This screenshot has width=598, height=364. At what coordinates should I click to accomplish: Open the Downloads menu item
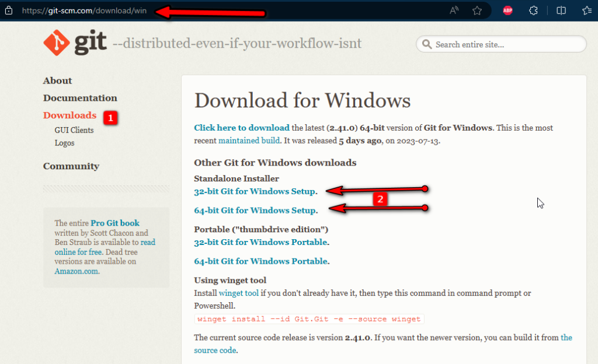[x=70, y=115]
